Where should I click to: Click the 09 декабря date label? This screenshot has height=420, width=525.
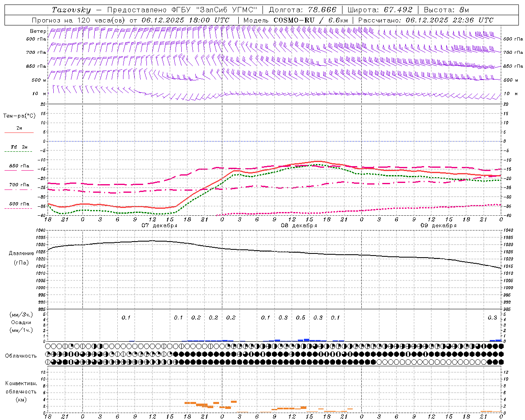pyautogui.click(x=438, y=226)
